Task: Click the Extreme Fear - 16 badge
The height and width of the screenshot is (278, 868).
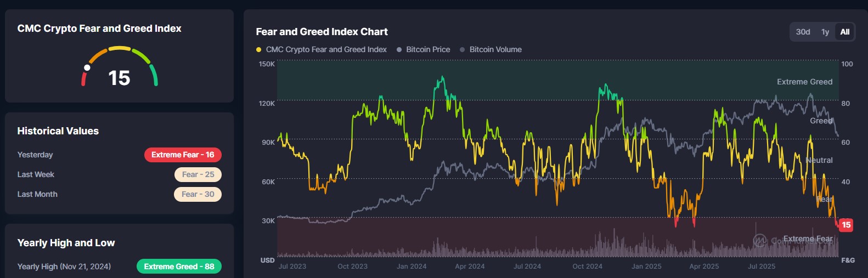Action: [x=183, y=155]
